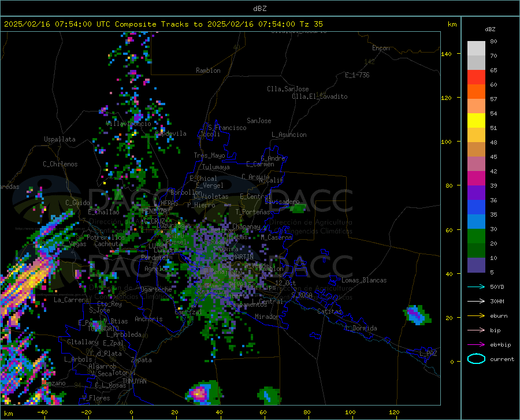Select the yellow 54 dBZ color swatch
The height and width of the screenshot is (420, 520).
[476, 121]
